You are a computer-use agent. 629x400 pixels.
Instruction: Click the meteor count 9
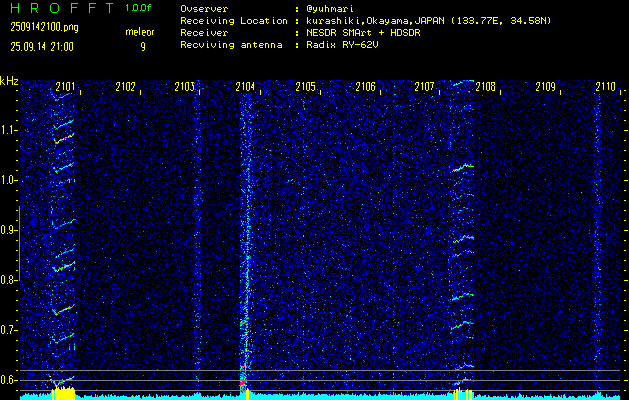point(143,47)
